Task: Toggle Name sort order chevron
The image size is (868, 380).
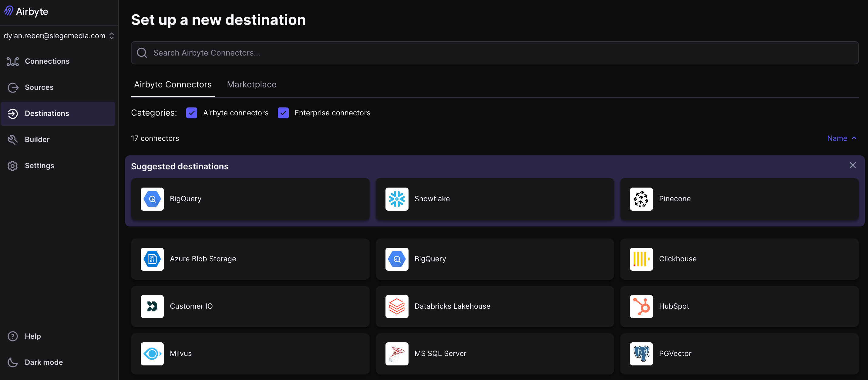Action: click(x=854, y=138)
